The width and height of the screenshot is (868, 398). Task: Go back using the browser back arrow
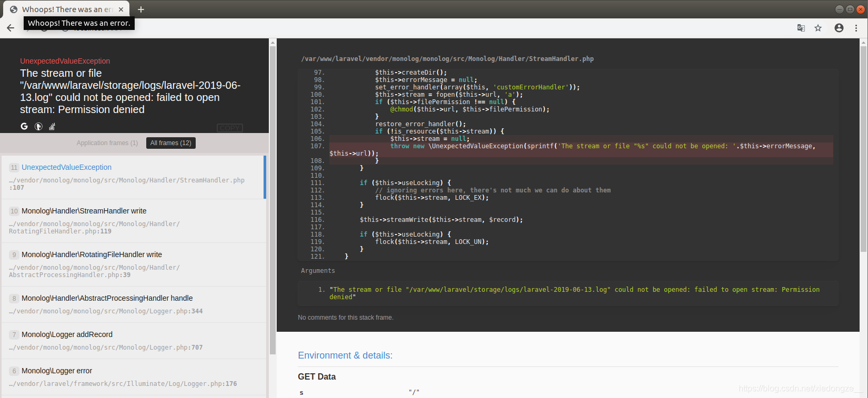tap(11, 28)
